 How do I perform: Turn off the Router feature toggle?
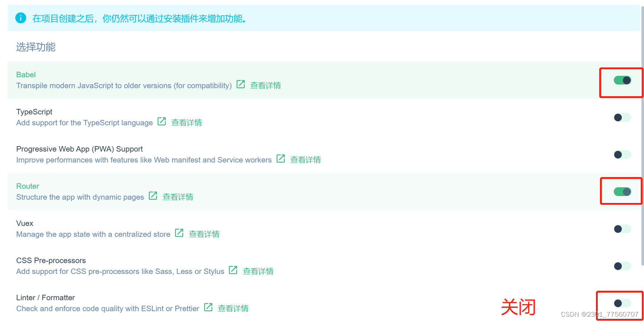pyautogui.click(x=622, y=192)
